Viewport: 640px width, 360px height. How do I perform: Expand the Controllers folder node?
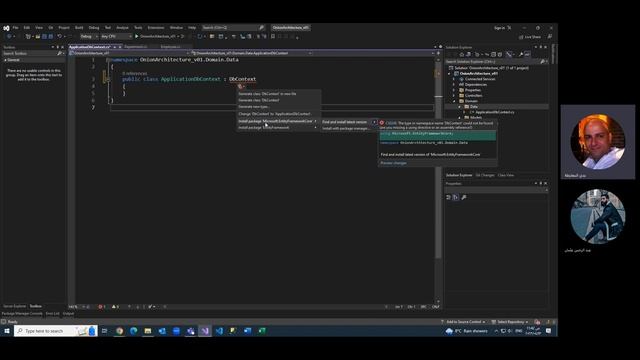point(454,96)
